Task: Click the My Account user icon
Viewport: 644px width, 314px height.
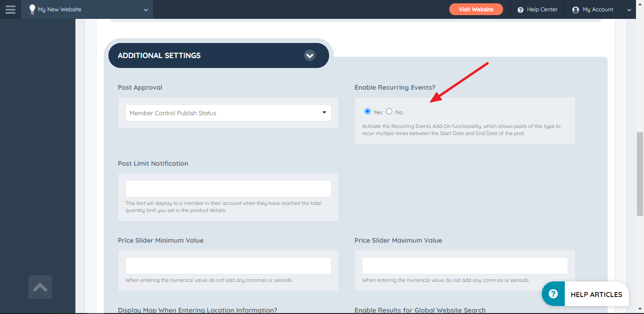Action: pos(575,10)
